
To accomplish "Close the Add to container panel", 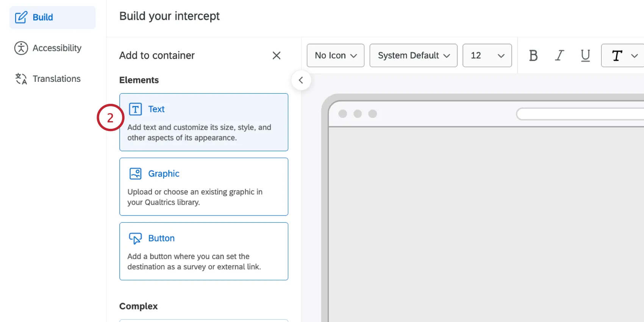I will 277,56.
